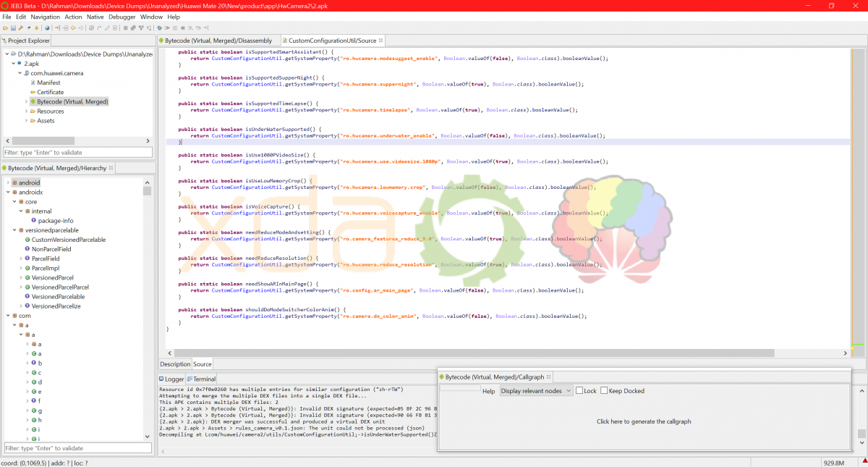This screenshot has width=868, height=467.
Task: Open the Window menu
Action: click(x=151, y=17)
